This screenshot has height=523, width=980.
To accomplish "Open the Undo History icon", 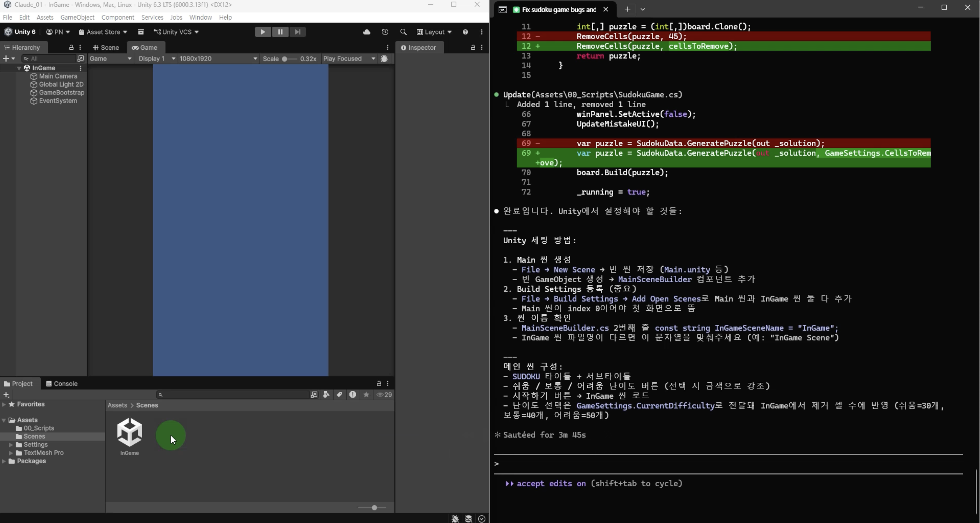I will pyautogui.click(x=385, y=32).
